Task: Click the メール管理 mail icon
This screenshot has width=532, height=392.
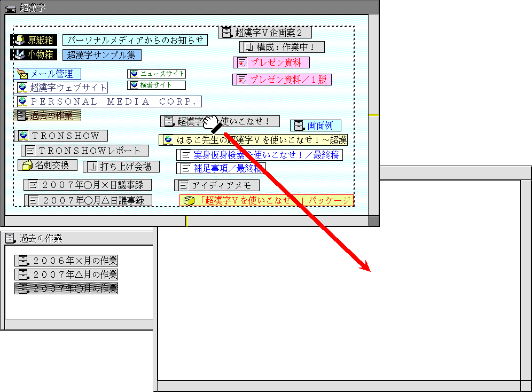Action: (x=22, y=74)
